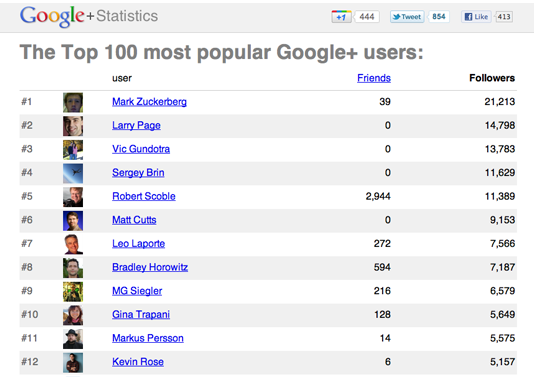Open the Leo Laporte link
534x383 pixels.
[x=139, y=244]
